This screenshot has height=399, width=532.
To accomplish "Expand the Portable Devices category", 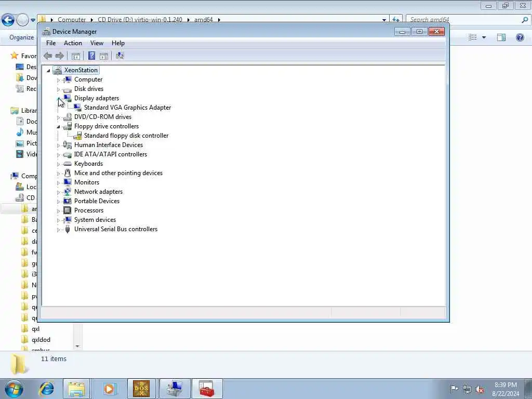I will [58, 202].
